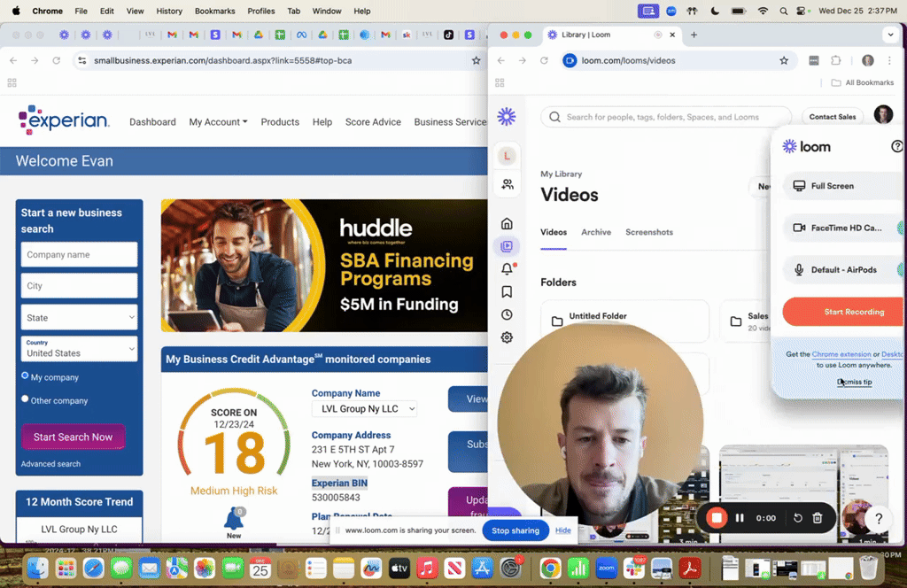
Task: Open Chrome extensions puzzle icon in Loom window
Action: 836,60
